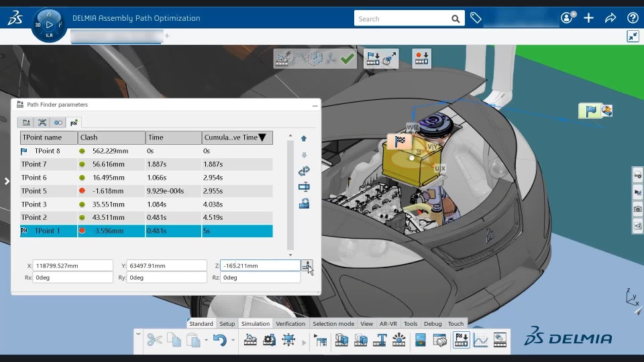
Task: Click the Undo arrow icon
Action: 220,340
